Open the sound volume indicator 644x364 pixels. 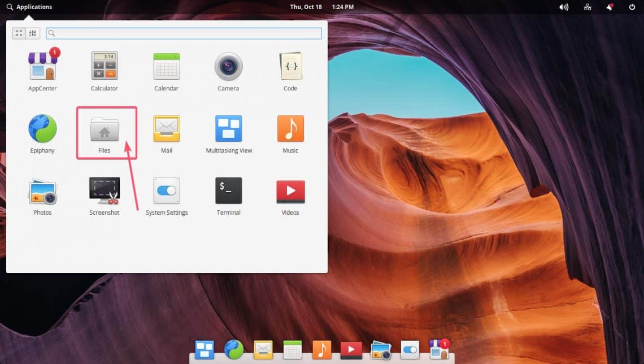563,7
